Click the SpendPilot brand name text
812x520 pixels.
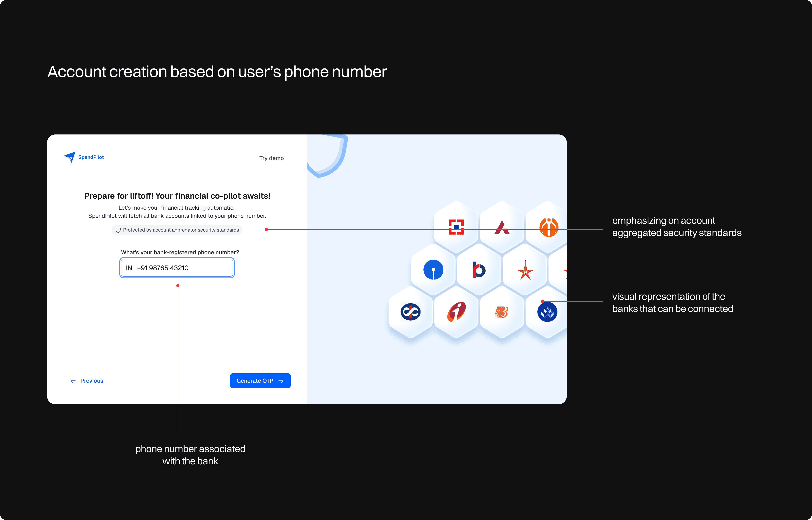91,157
